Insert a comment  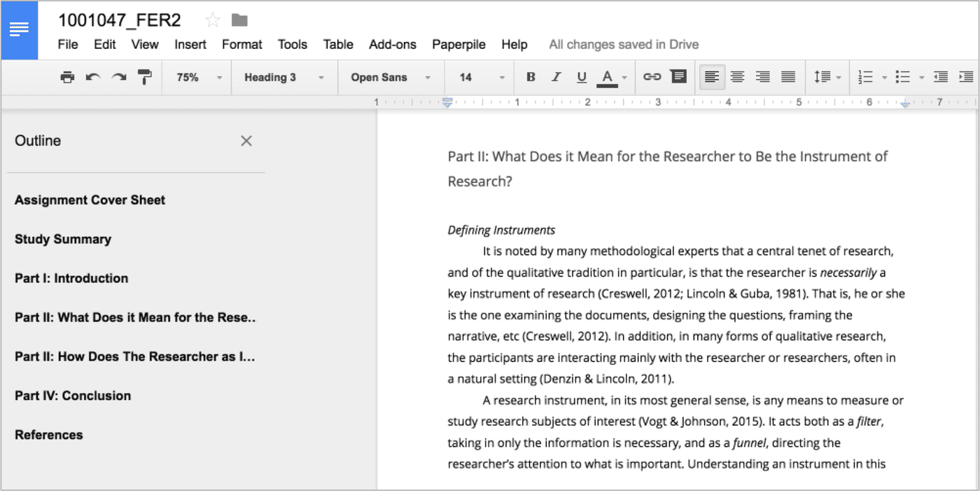click(x=678, y=77)
